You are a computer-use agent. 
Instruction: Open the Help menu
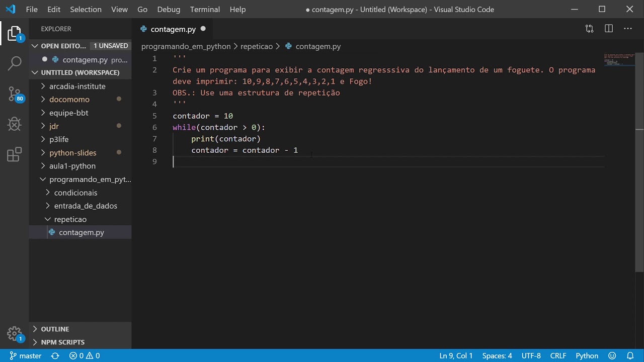coord(237,9)
